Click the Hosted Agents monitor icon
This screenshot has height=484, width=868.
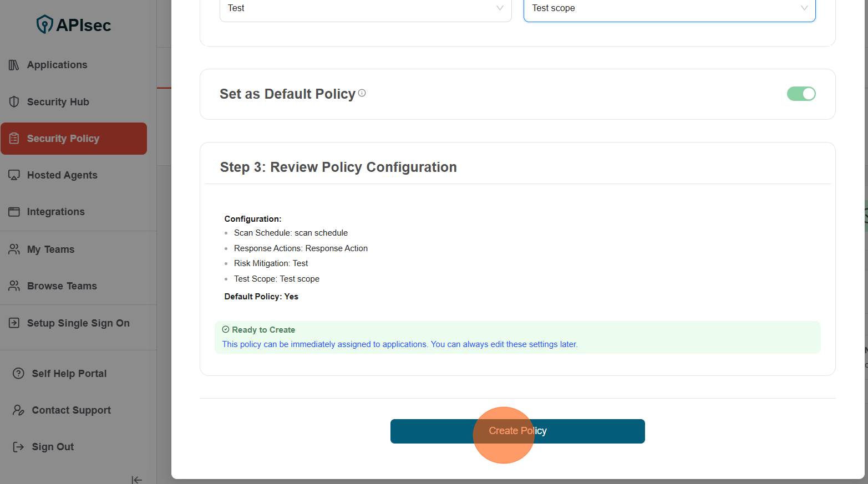[x=14, y=175]
